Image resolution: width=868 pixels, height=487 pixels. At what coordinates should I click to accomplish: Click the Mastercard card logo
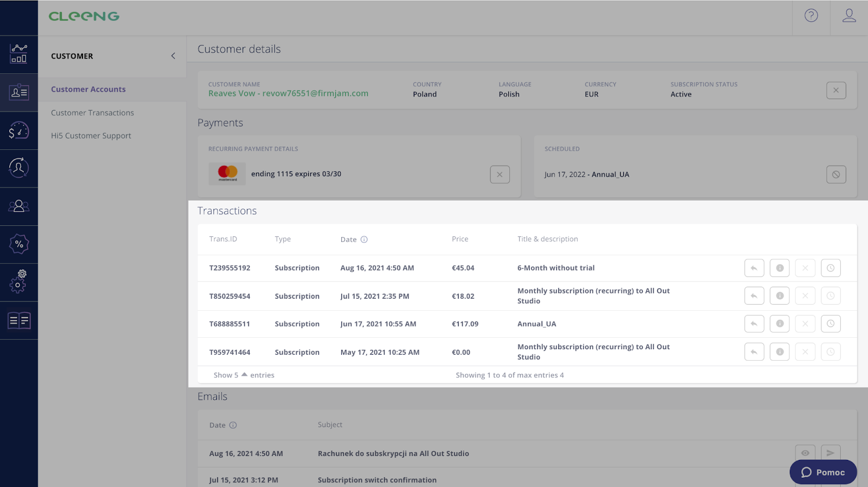(227, 174)
